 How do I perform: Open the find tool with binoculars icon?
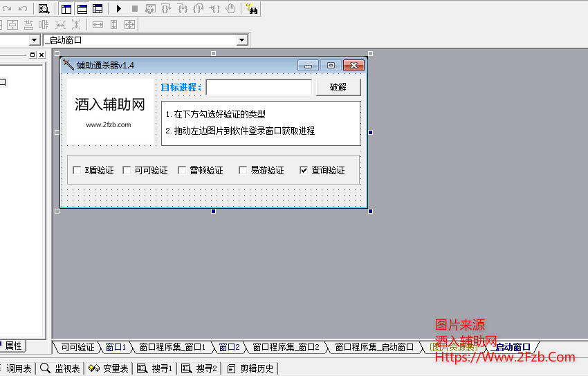pyautogui.click(x=252, y=9)
